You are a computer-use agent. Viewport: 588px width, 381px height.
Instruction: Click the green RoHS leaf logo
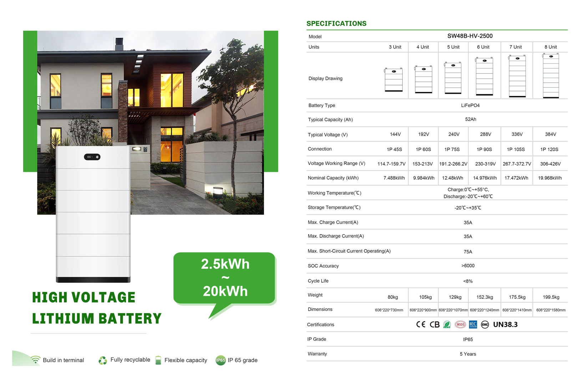coord(447,324)
